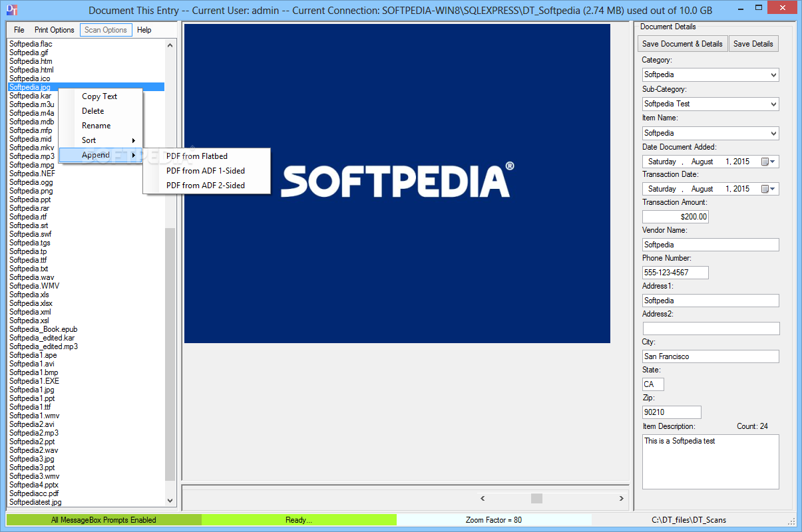Choose Delete from context menu
The width and height of the screenshot is (802, 532).
click(100, 111)
